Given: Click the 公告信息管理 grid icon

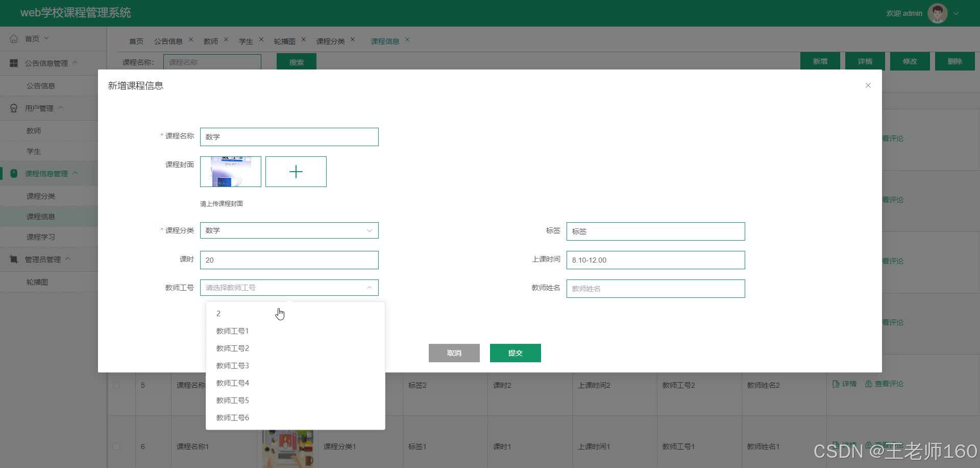Looking at the screenshot, I should click(x=14, y=63).
